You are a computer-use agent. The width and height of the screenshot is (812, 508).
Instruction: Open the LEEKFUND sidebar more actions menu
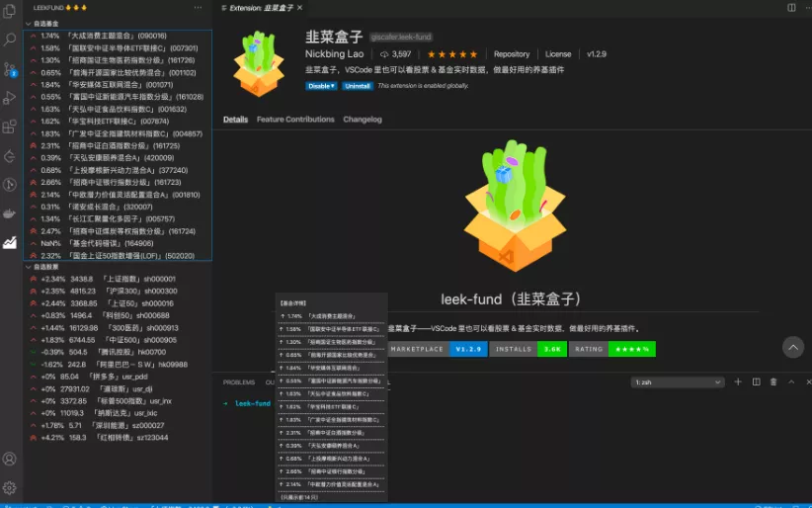point(198,8)
